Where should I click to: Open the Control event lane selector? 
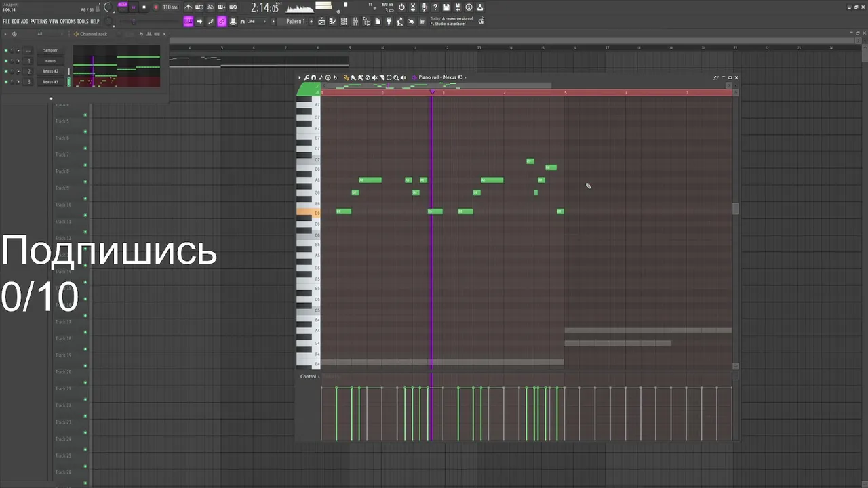click(x=309, y=376)
